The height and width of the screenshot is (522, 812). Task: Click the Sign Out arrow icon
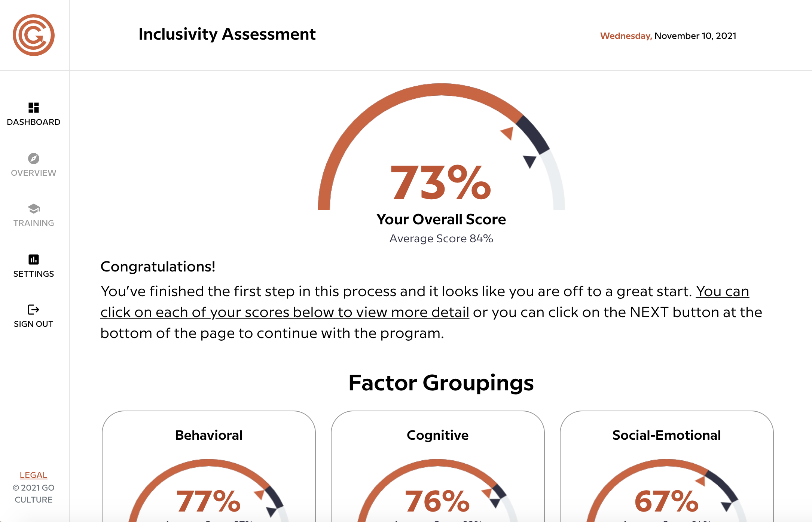34,310
